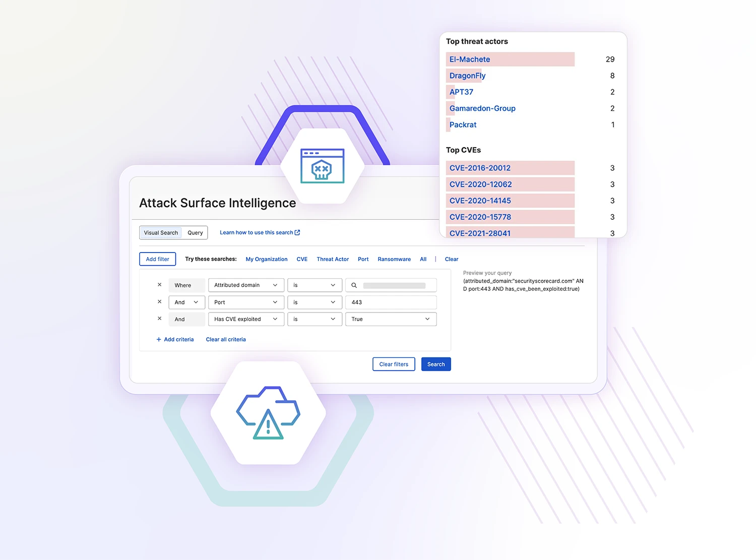Open the APT37 threat actor

pyautogui.click(x=461, y=92)
